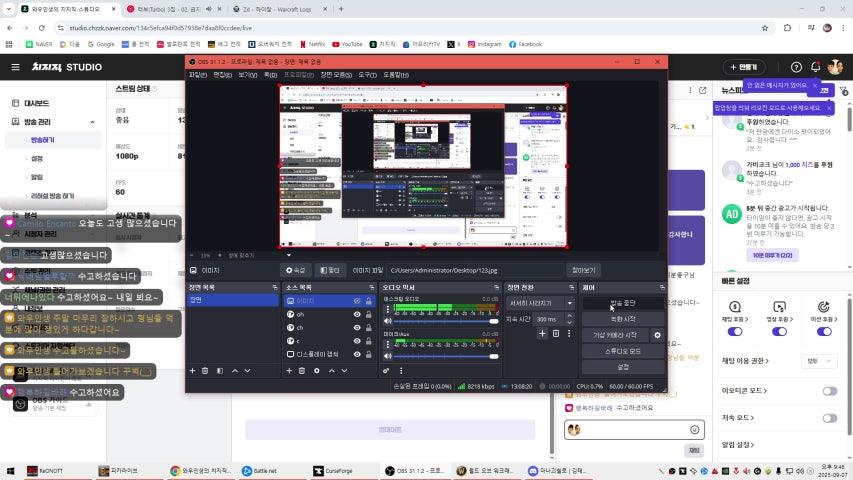853x480 pixels.
Task: Open audio mixer options menu at bottom
Action: coord(401,371)
